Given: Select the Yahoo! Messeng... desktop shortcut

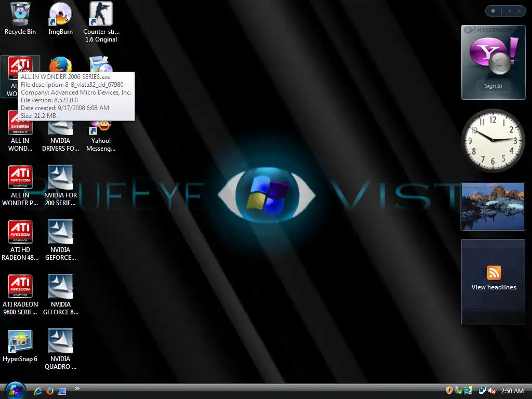Looking at the screenshot, I should (101, 136).
